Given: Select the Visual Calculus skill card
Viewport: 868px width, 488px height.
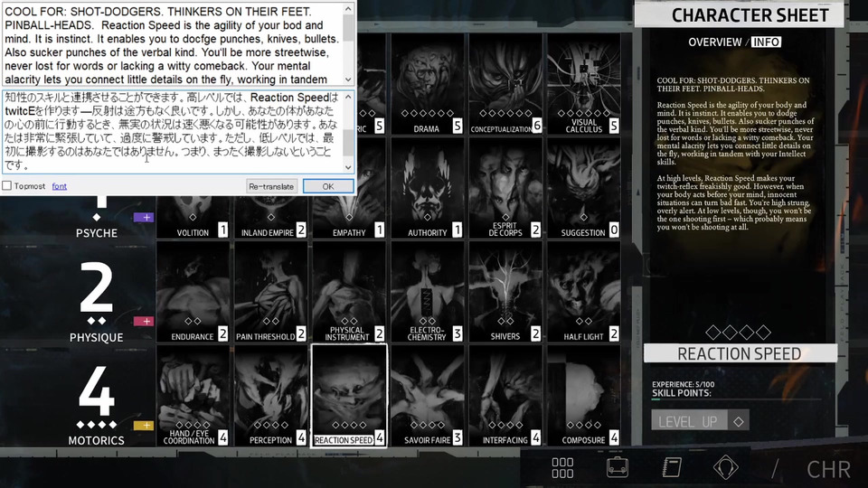Looking at the screenshot, I should pyautogui.click(x=583, y=83).
